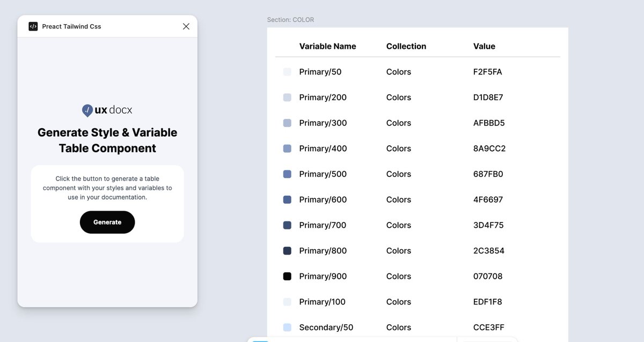Click the Preact Tailwind Css window title

(72, 26)
